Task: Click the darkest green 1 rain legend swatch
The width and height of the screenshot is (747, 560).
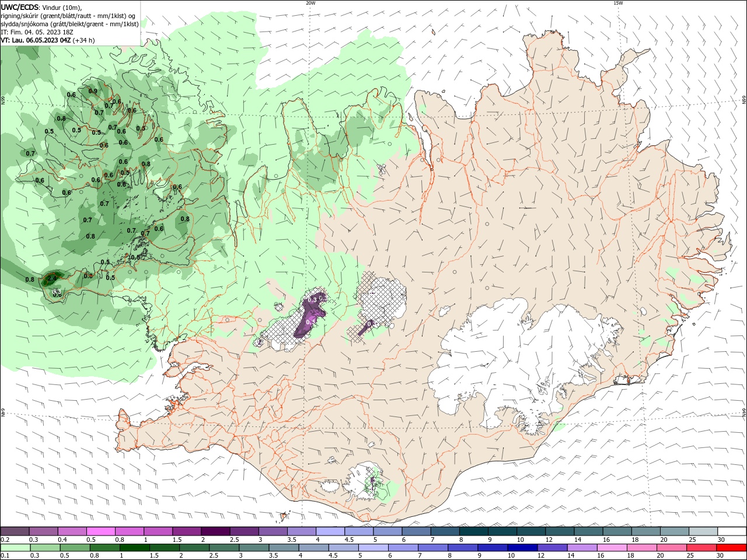Action: pos(134,548)
